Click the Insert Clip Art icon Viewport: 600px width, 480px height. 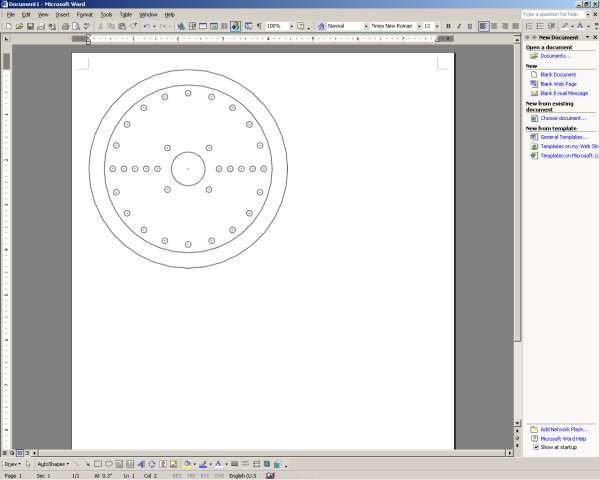point(163,464)
